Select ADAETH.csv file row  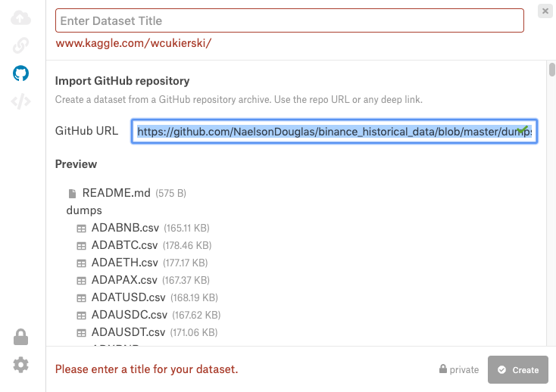point(142,263)
